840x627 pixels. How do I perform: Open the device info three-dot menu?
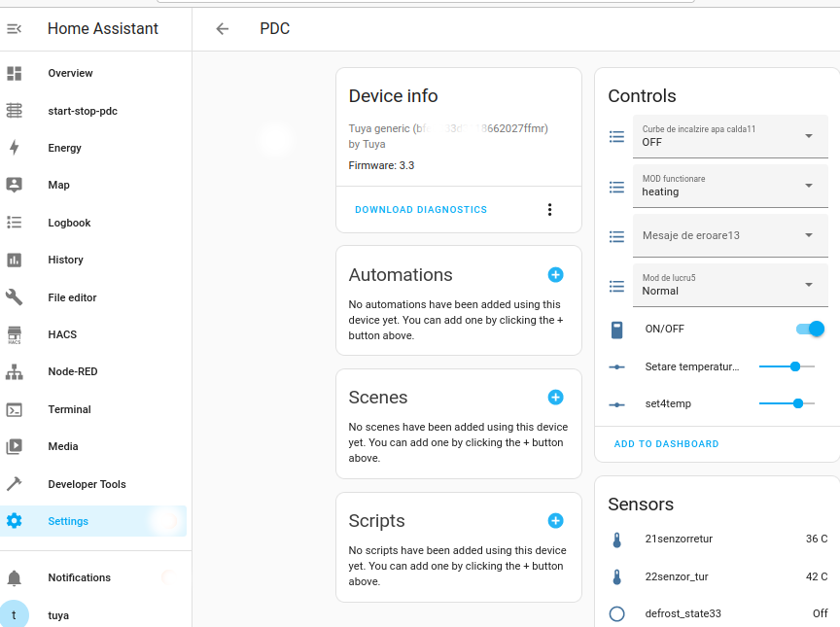[549, 210]
